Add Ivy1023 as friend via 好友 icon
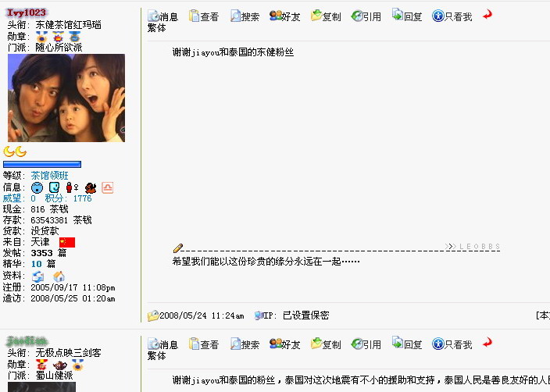This screenshot has width=550, height=392. (285, 16)
